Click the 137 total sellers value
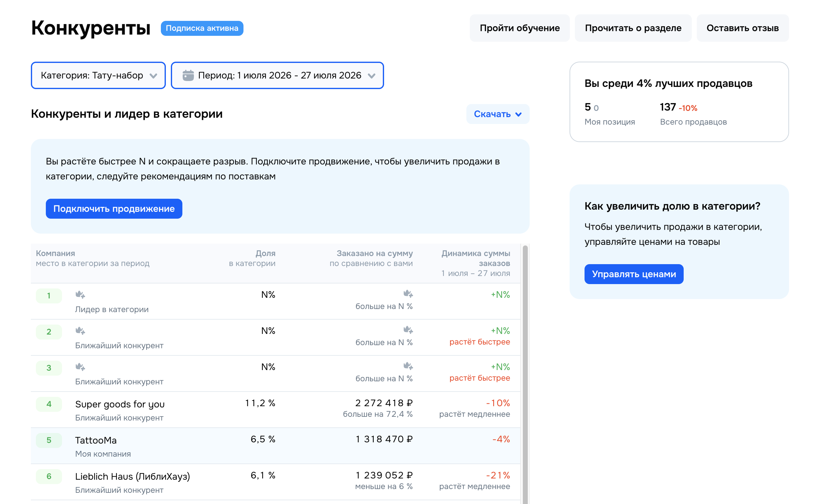 pyautogui.click(x=667, y=107)
